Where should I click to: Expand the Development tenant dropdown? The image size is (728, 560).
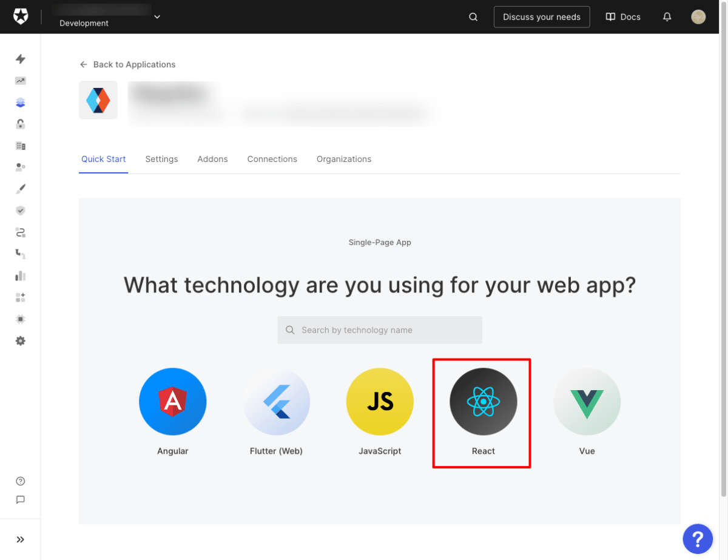coord(157,17)
